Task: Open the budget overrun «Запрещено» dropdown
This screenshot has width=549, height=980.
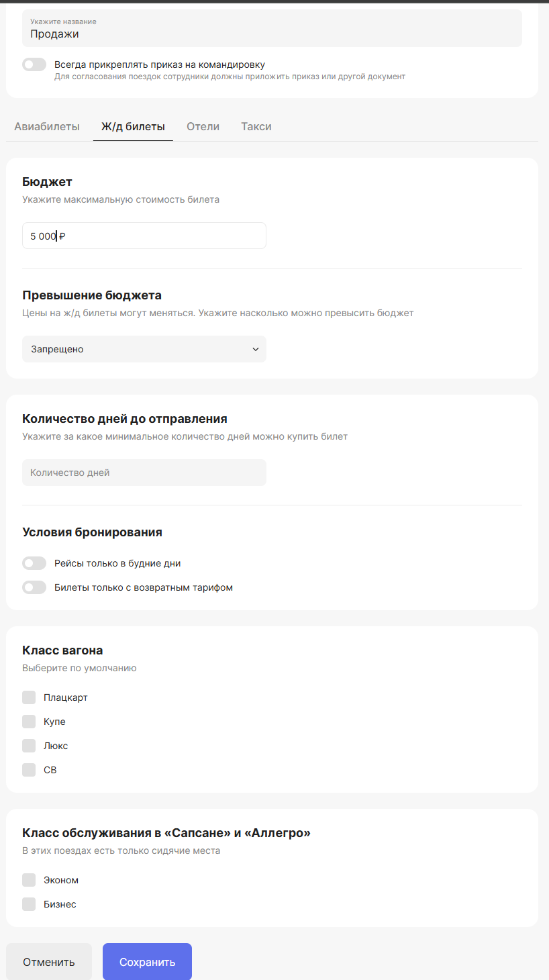Action: coord(144,349)
